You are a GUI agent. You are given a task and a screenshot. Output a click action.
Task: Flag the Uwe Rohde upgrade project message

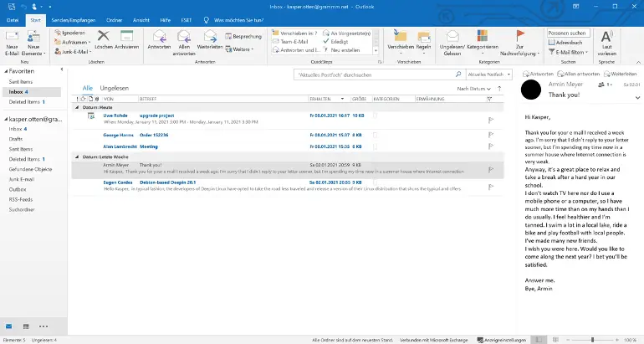[491, 119]
